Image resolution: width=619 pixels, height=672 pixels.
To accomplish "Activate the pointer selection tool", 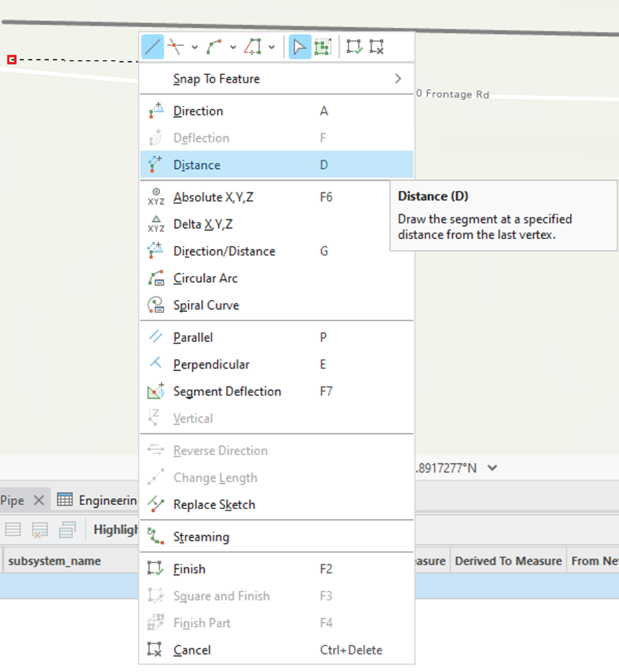I will coord(299,47).
